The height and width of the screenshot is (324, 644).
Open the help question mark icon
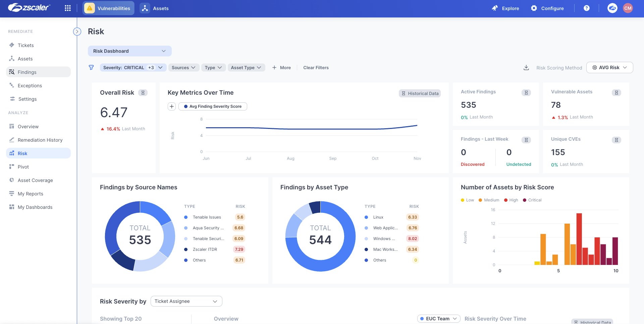coord(586,8)
